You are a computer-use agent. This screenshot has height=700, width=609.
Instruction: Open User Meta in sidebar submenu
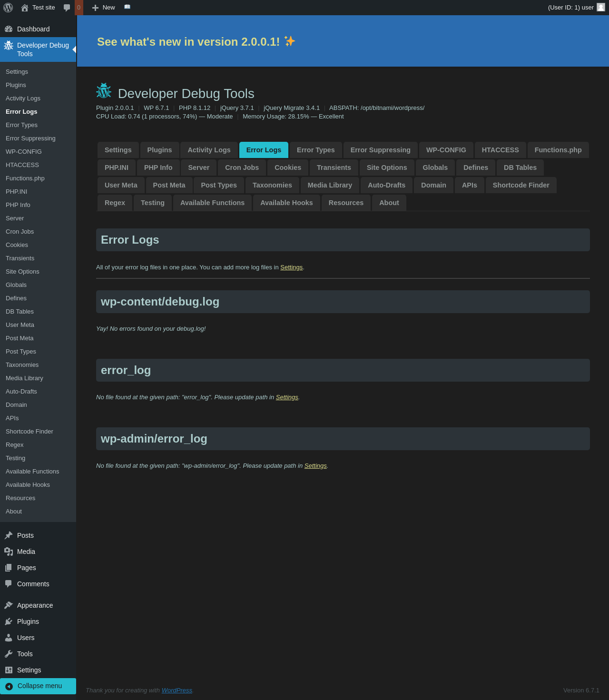(x=38, y=325)
